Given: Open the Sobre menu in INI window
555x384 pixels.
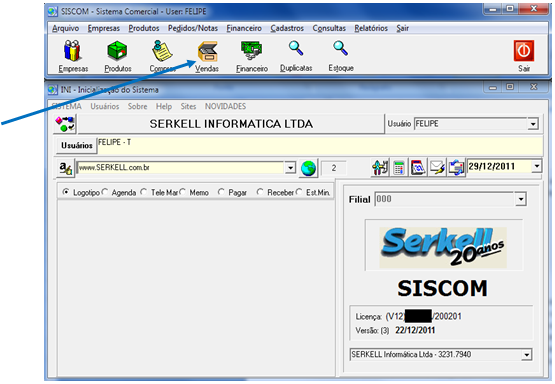Looking at the screenshot, I should 137,106.
